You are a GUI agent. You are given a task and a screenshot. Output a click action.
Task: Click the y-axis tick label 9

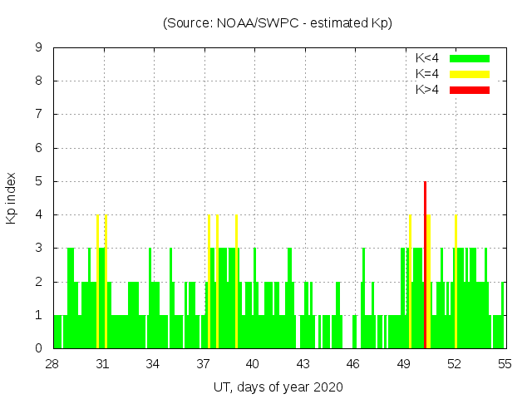(x=39, y=48)
